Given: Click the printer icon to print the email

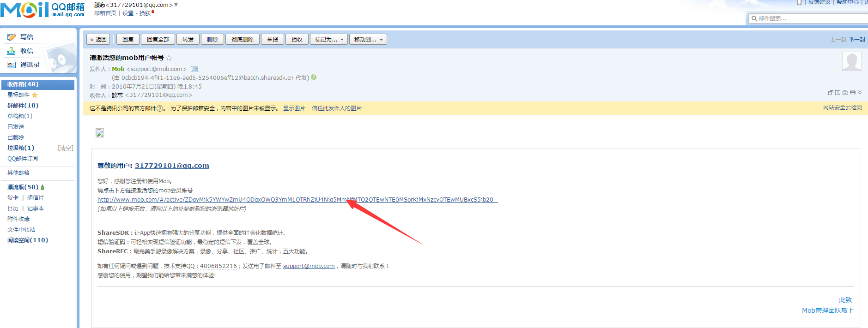Looking at the screenshot, I should pos(852,92).
